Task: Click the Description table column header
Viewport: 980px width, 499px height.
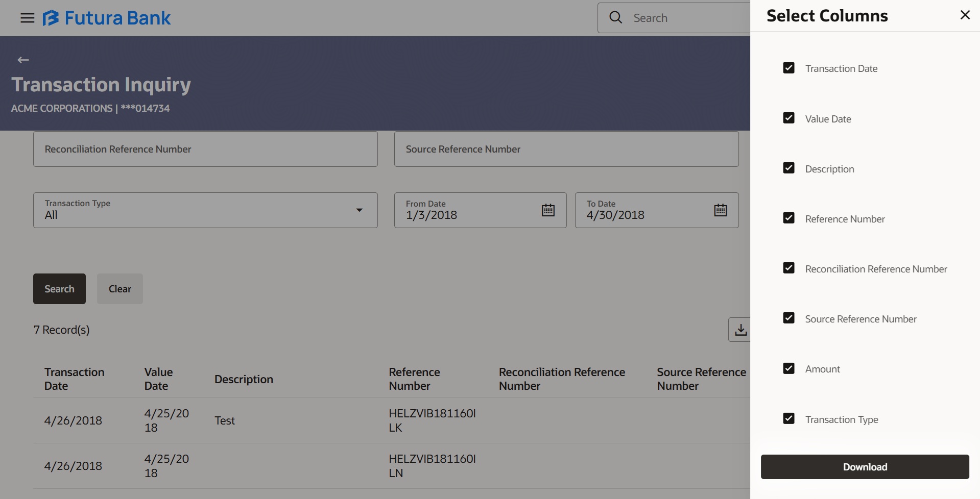Action: [244, 379]
